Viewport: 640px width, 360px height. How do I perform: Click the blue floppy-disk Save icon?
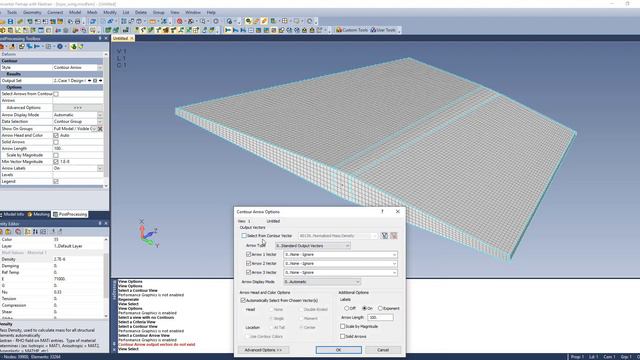pos(11,21)
